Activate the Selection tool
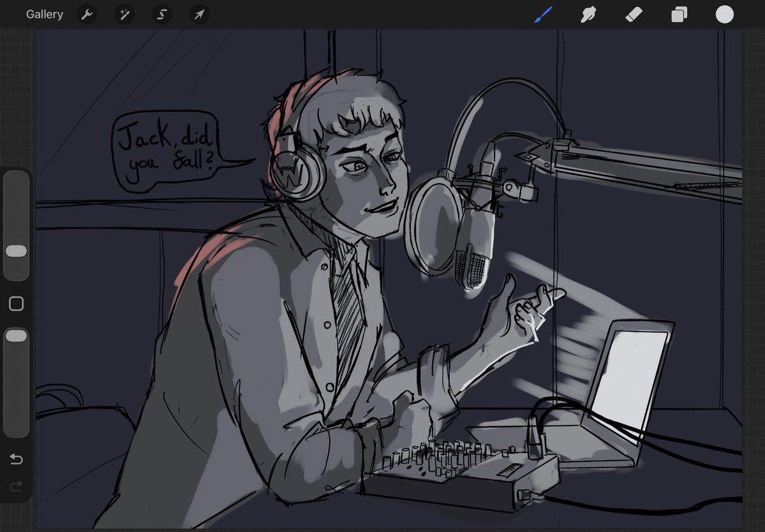 (x=162, y=15)
